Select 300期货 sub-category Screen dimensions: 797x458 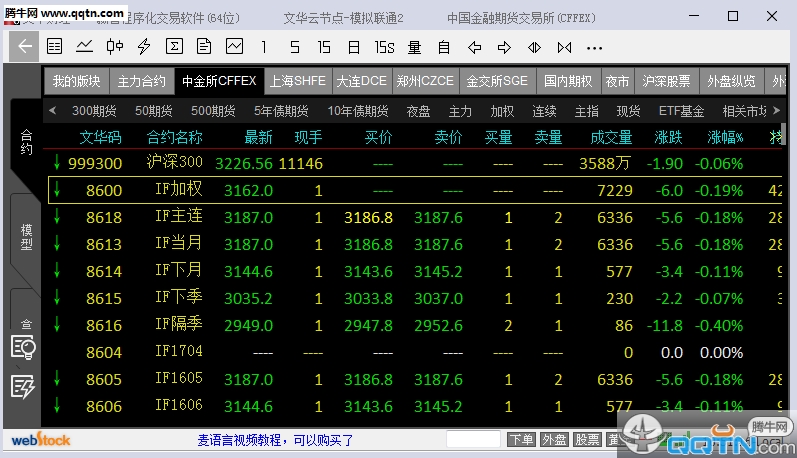(94, 111)
